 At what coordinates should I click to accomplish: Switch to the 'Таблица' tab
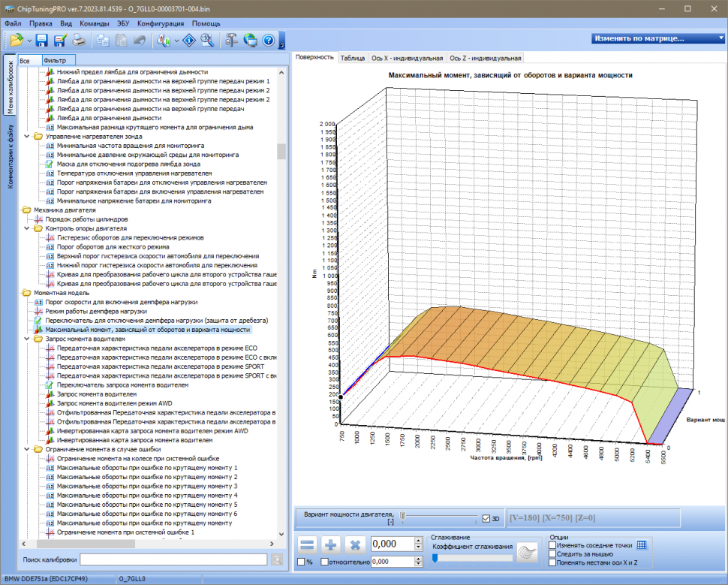click(353, 58)
